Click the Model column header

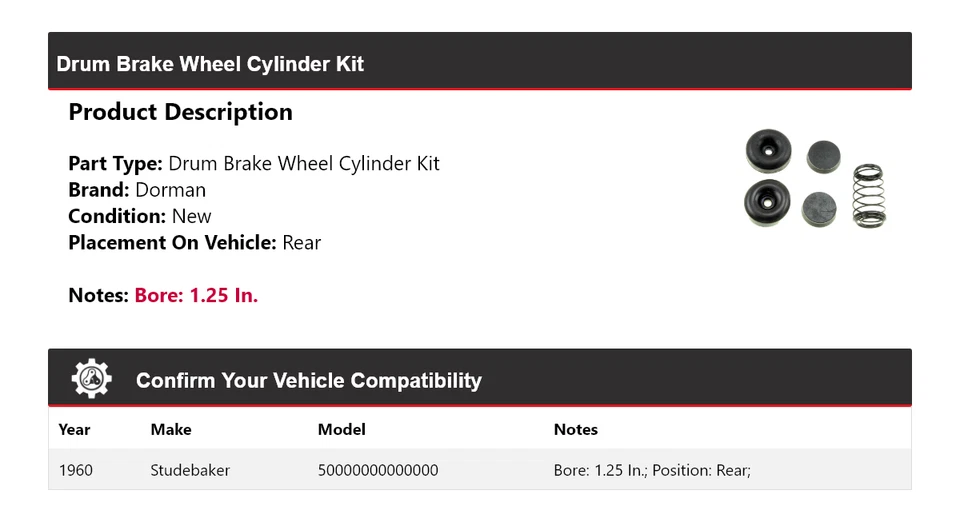[341, 429]
